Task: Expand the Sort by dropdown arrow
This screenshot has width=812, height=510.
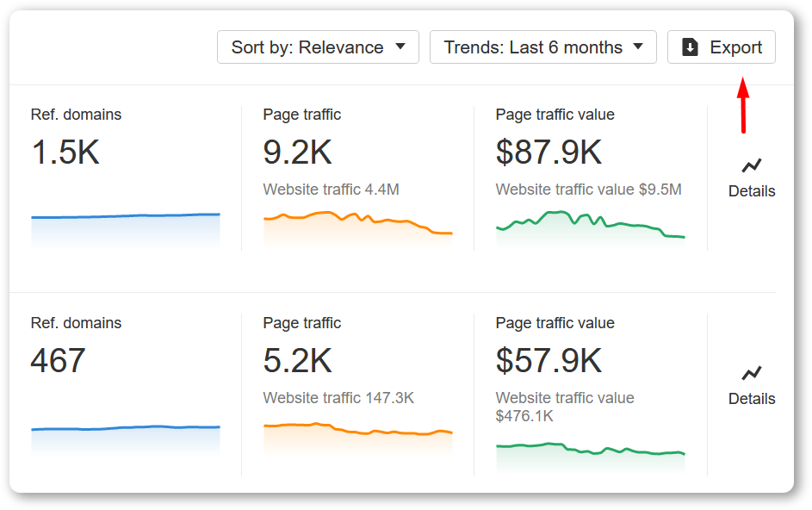Action: pos(400,47)
